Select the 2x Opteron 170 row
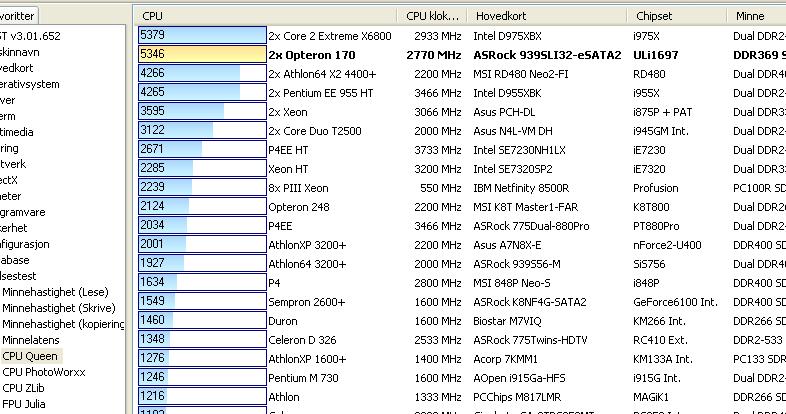This screenshot has height=414, width=786. tap(312, 55)
